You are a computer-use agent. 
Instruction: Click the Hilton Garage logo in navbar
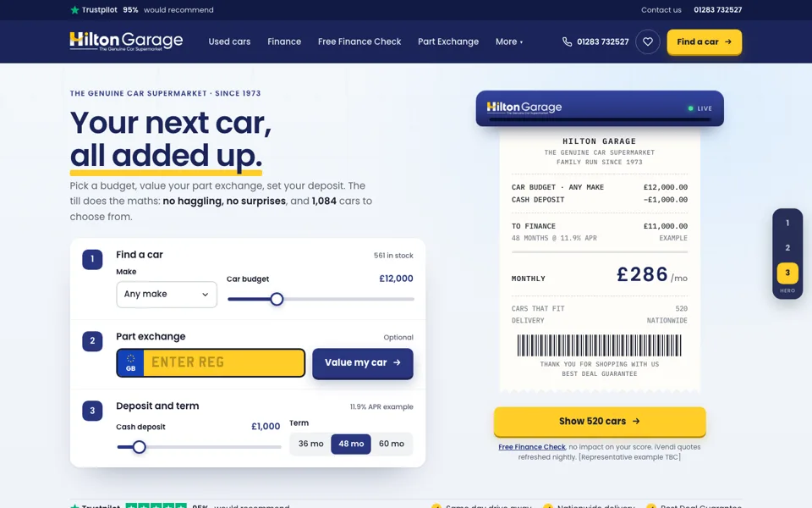click(x=126, y=41)
